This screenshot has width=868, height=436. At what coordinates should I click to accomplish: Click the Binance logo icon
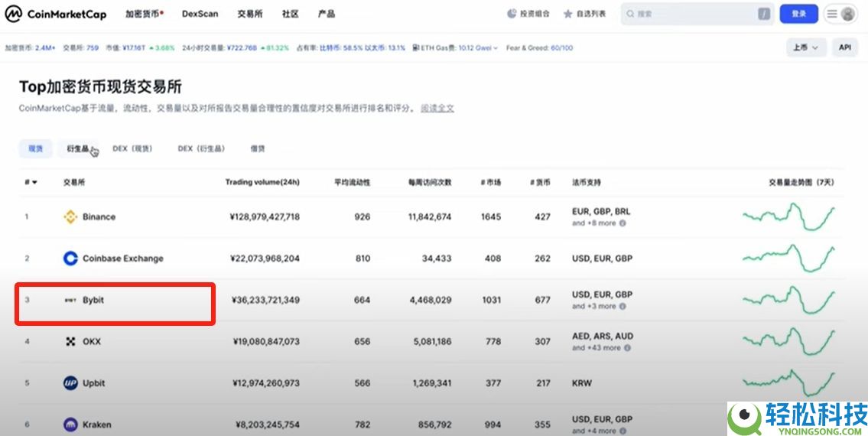[x=70, y=216]
